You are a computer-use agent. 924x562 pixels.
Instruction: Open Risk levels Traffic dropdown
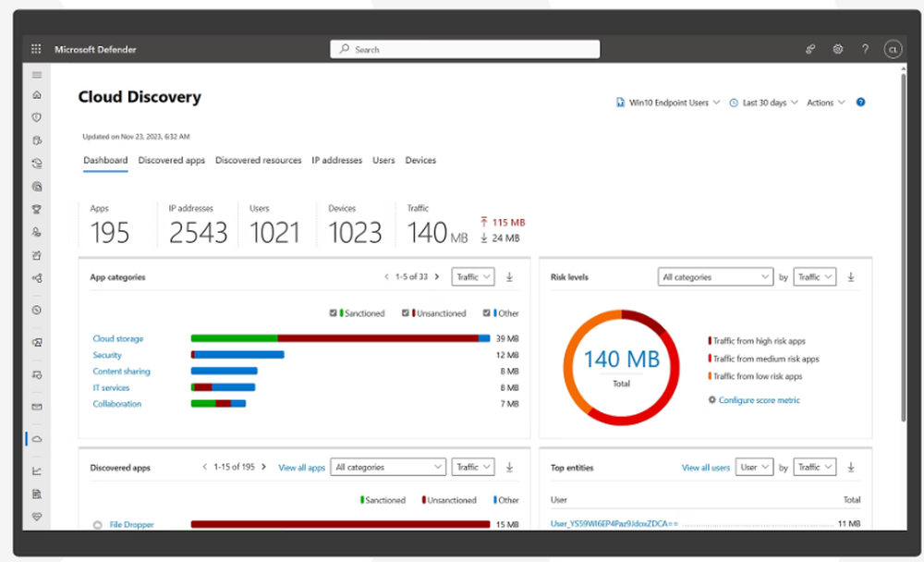814,277
